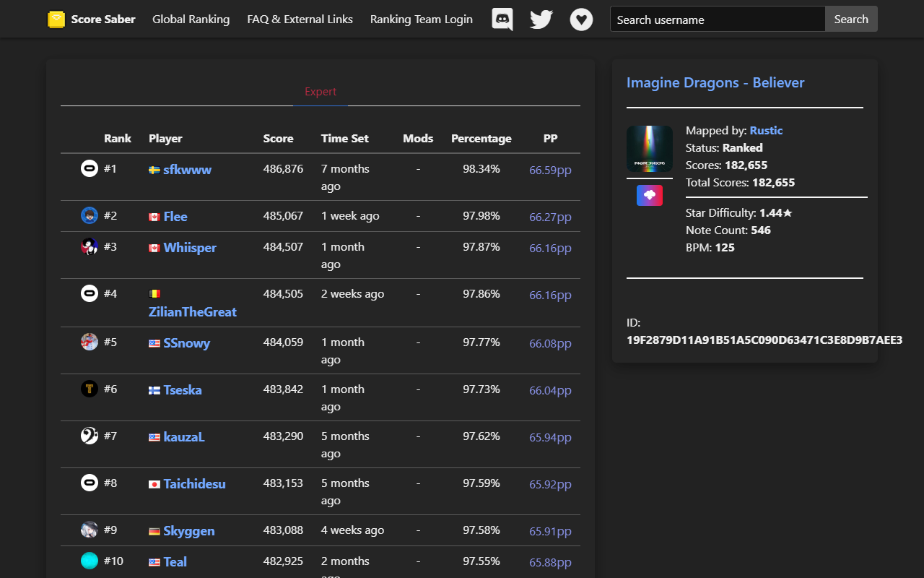
Task: Click the Note Count 546 text
Action: [x=728, y=230]
